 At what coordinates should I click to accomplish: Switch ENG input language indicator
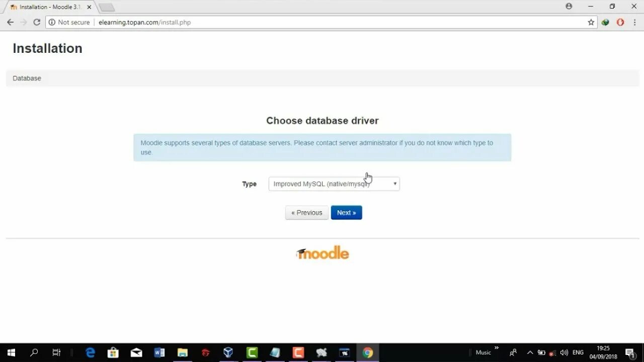click(x=578, y=352)
